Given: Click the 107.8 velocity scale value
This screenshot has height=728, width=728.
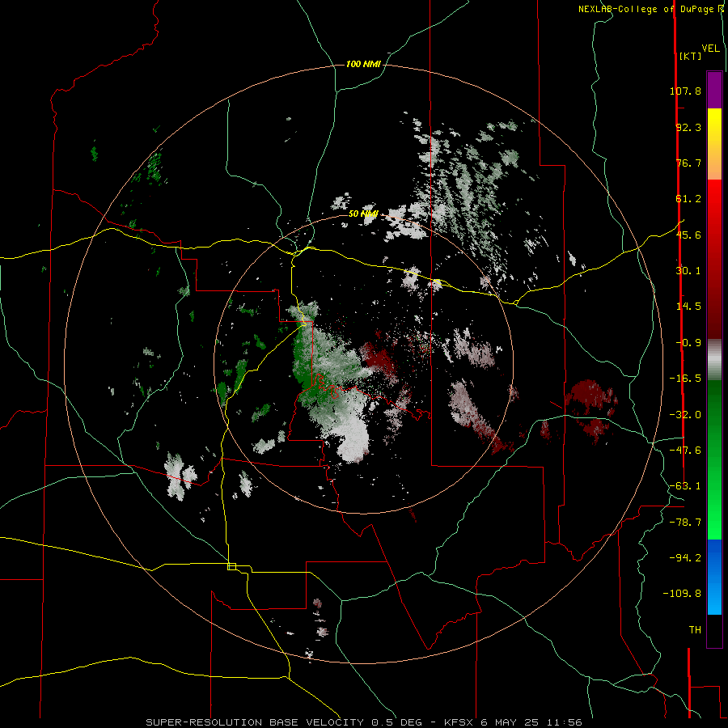Looking at the screenshot, I should (x=685, y=91).
